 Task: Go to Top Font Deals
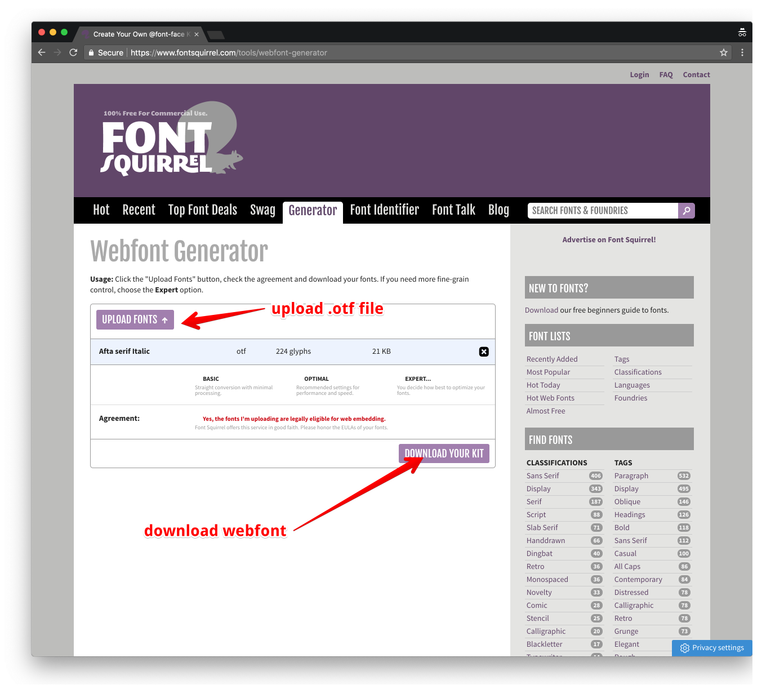[203, 210]
